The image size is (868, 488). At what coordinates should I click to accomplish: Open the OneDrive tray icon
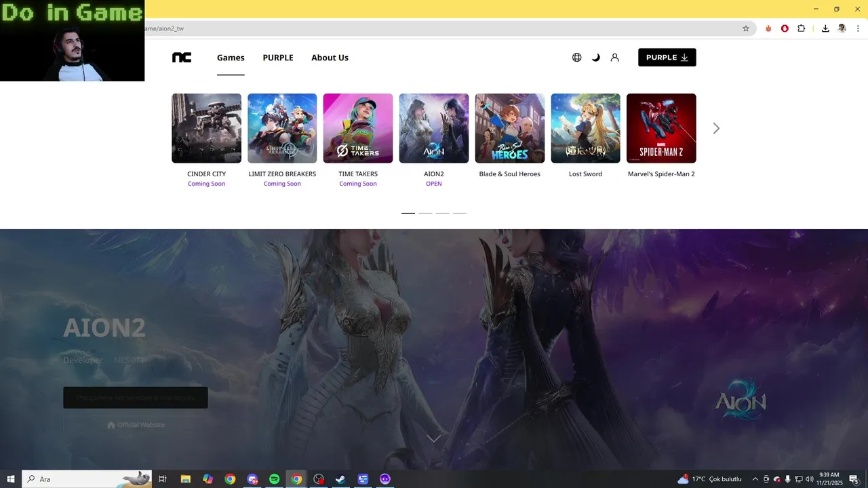(777, 479)
